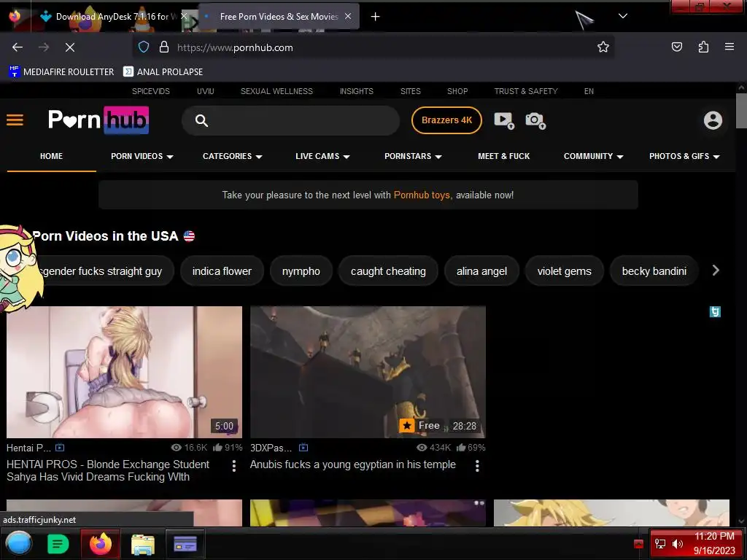The image size is (747, 560).
Task: Focus the site search input field
Action: pos(290,120)
